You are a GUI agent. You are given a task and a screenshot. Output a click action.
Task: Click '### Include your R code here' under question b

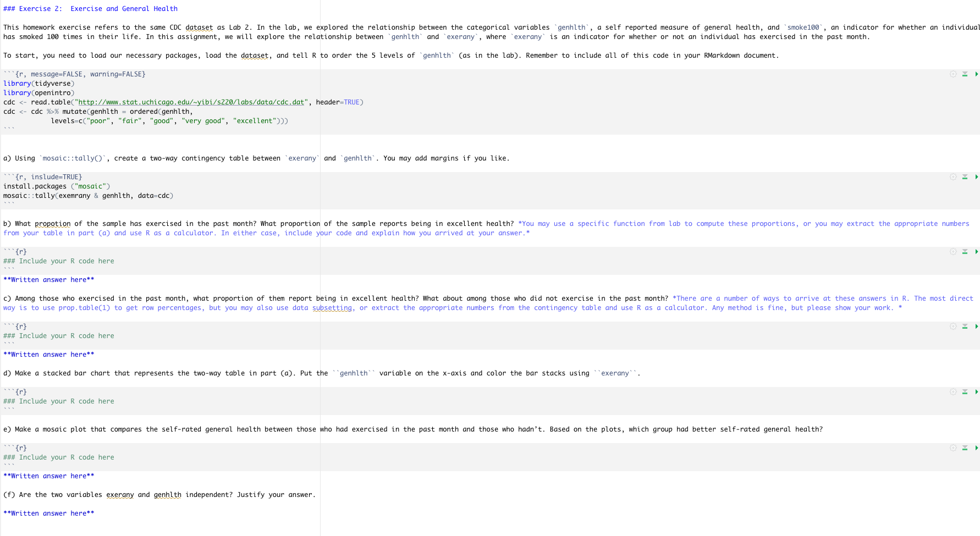coord(59,261)
